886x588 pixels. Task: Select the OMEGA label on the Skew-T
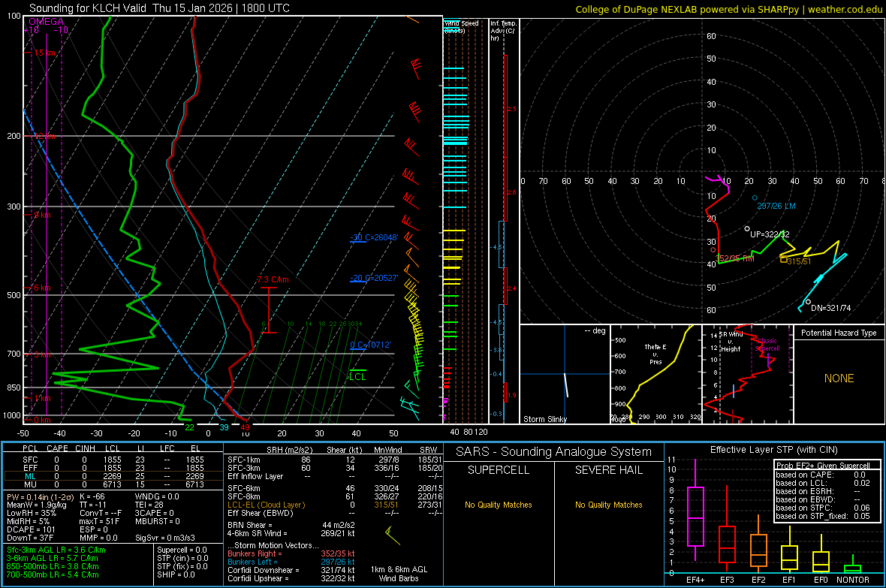tap(47, 22)
